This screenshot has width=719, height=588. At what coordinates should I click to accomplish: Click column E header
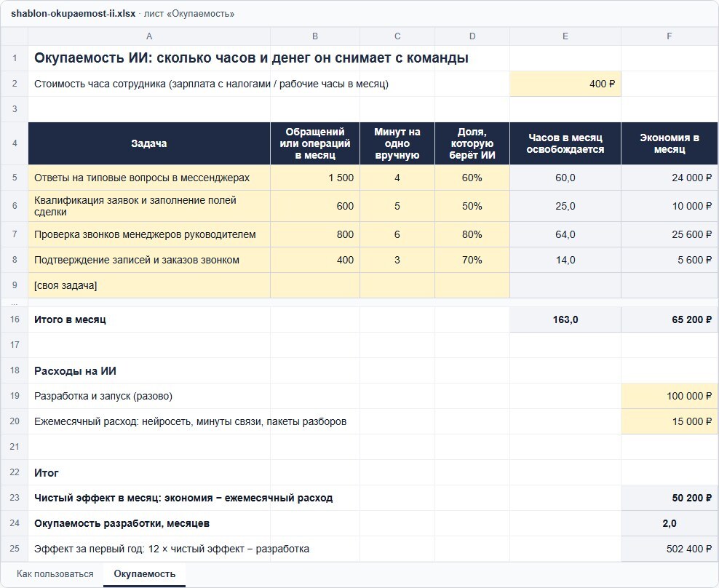(565, 36)
